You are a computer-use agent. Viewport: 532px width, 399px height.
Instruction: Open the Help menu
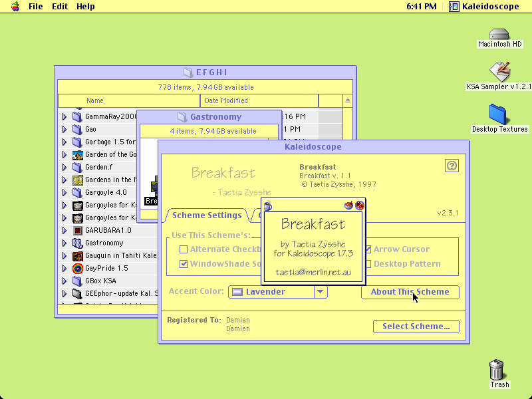pyautogui.click(x=86, y=7)
